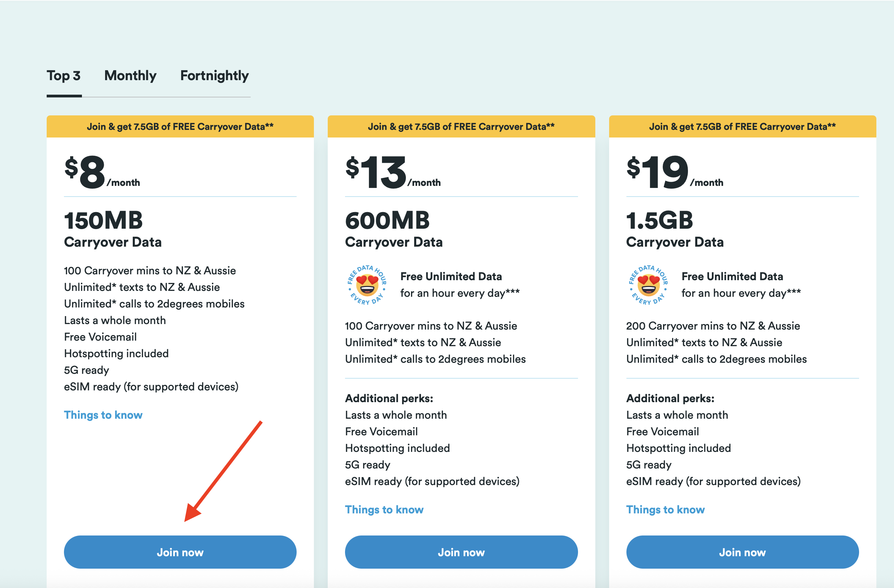Click the 600MB Carryover Data heading

click(x=393, y=229)
